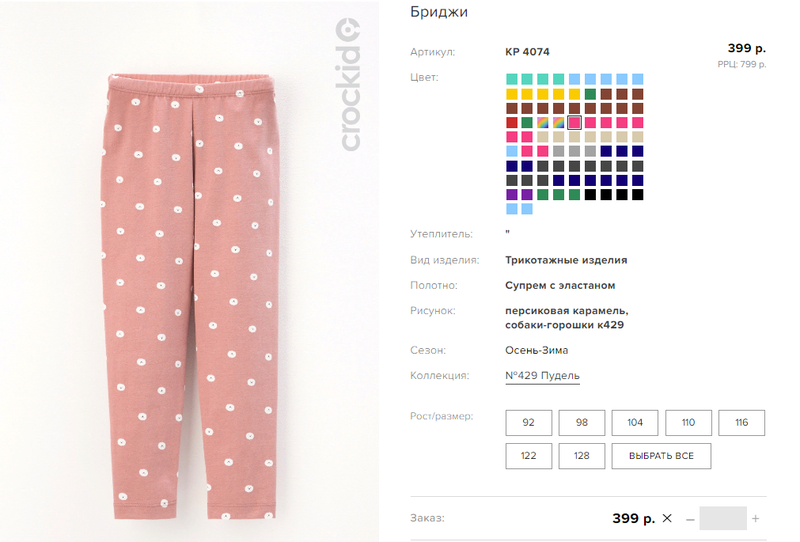The image size is (800, 542).
Task: Choose the red color swatch
Action: pos(512,122)
